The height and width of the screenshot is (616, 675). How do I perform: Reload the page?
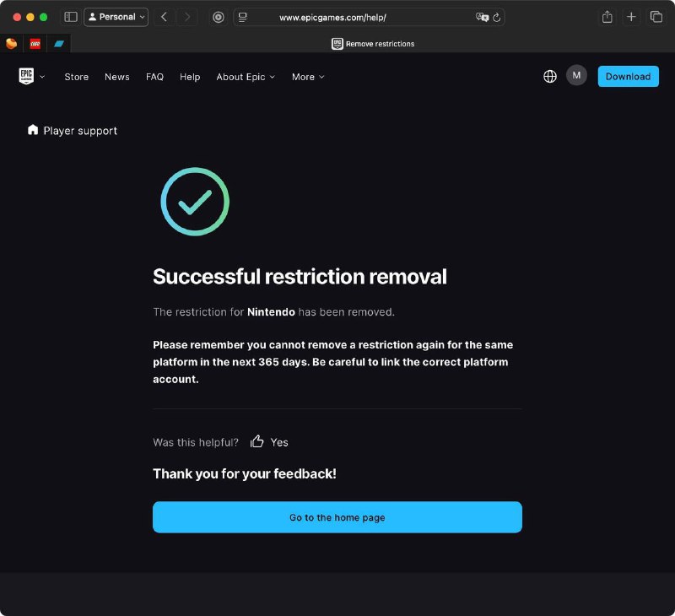point(497,17)
